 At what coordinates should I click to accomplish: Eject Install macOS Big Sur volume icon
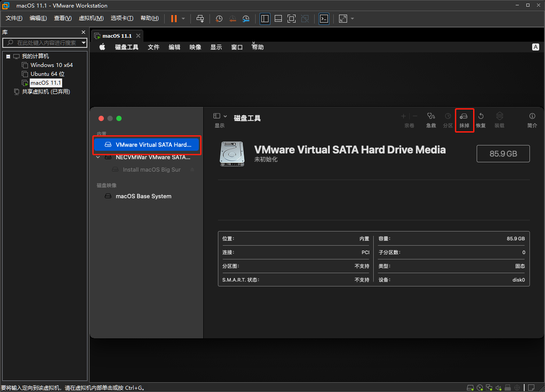click(192, 169)
